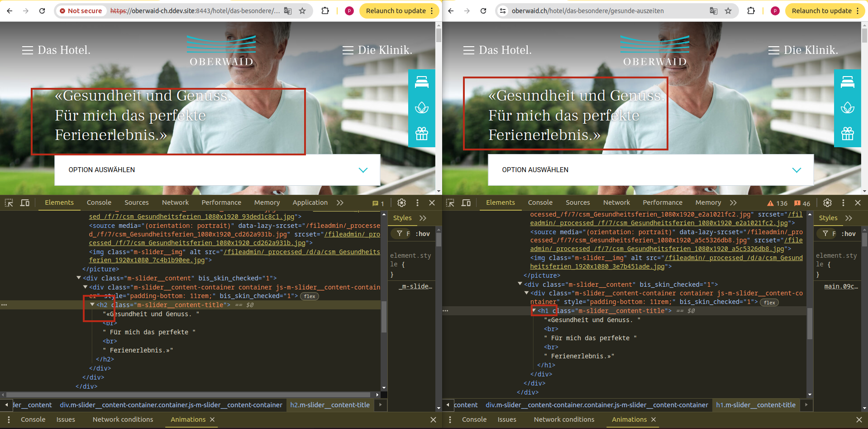Open Performance tab in right DevTools
The height and width of the screenshot is (429, 868).
[x=663, y=202]
